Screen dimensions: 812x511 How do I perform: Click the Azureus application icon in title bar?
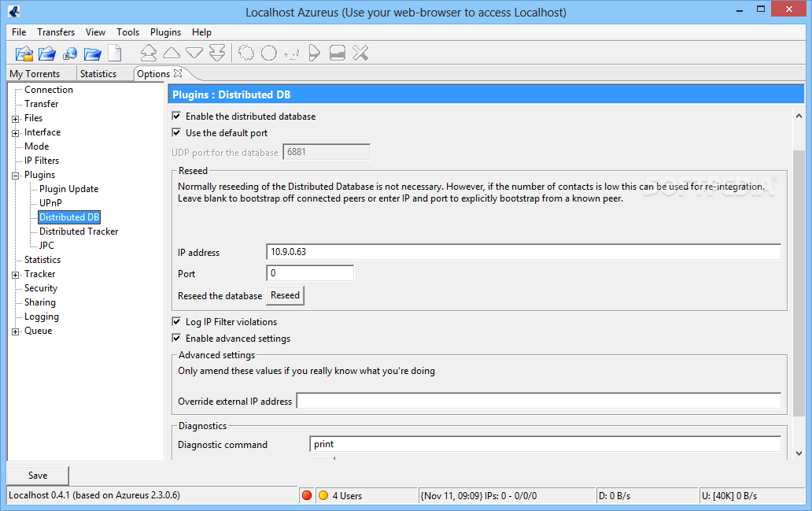coord(14,11)
